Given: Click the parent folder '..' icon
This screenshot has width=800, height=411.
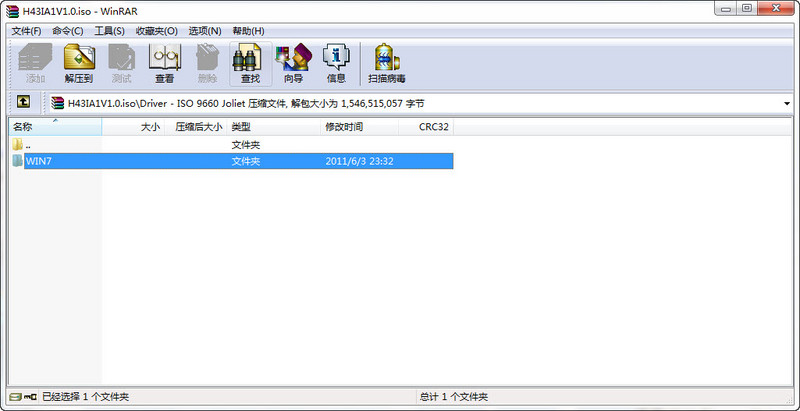Looking at the screenshot, I should [x=18, y=145].
